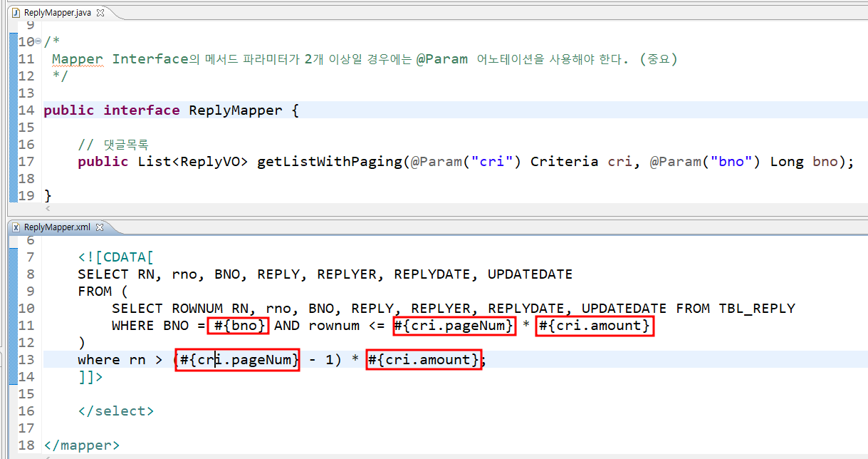Click 'where rn >' on line 13
The height and width of the screenshot is (459, 868).
click(120, 360)
